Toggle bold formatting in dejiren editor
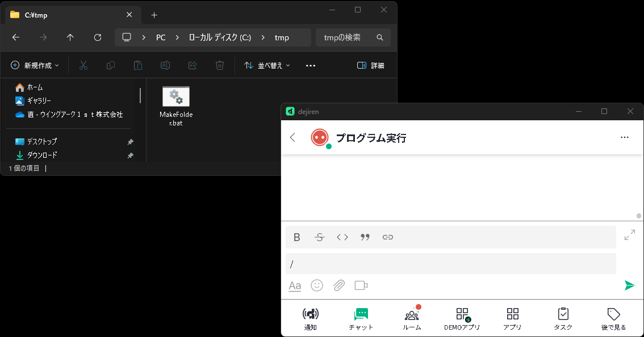644x337 pixels. point(296,237)
